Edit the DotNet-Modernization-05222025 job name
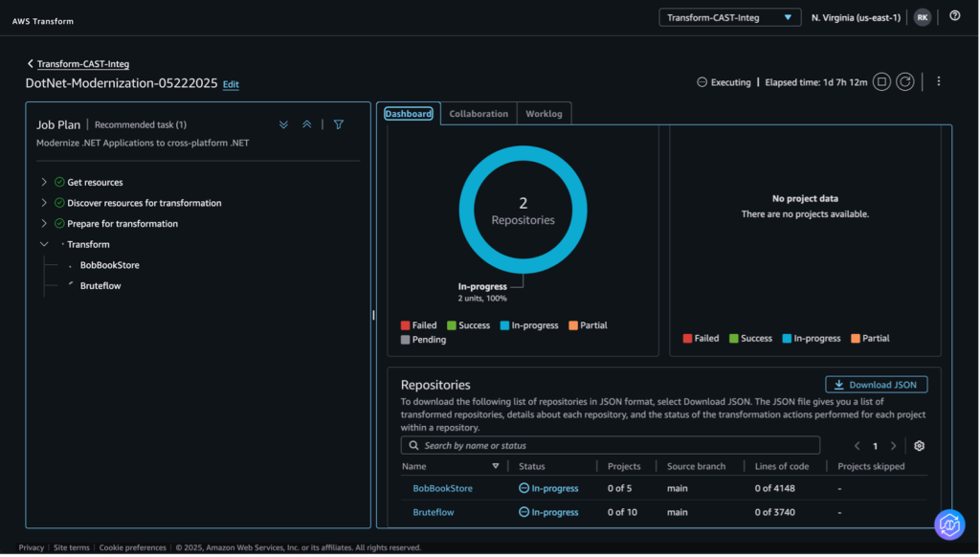980x557 pixels. (230, 84)
